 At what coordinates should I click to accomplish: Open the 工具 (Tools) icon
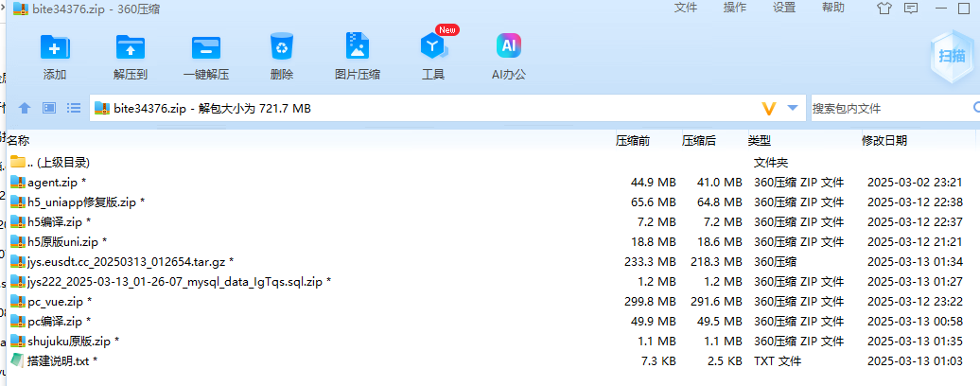[x=433, y=47]
